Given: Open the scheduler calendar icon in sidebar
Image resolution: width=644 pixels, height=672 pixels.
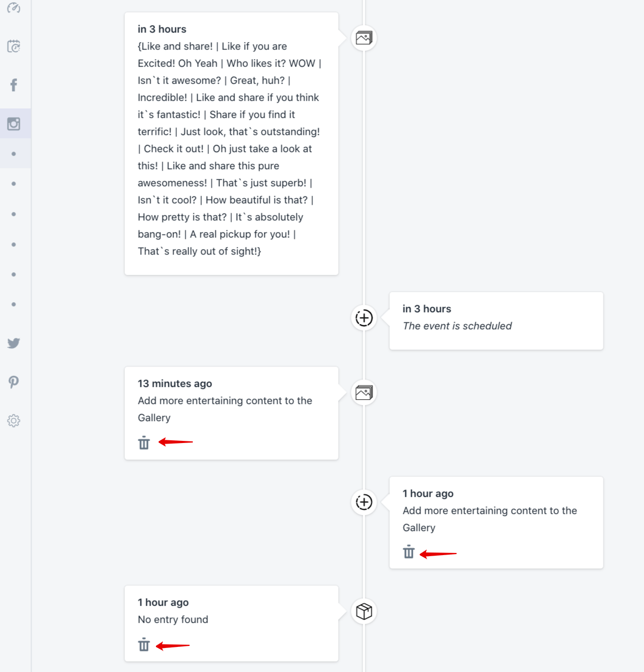Looking at the screenshot, I should [x=14, y=46].
